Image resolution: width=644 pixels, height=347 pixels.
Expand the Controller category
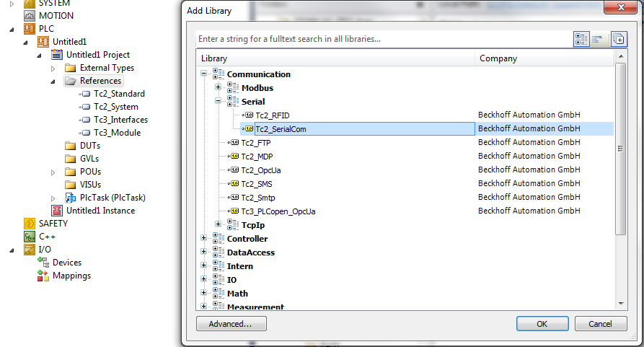(x=203, y=238)
